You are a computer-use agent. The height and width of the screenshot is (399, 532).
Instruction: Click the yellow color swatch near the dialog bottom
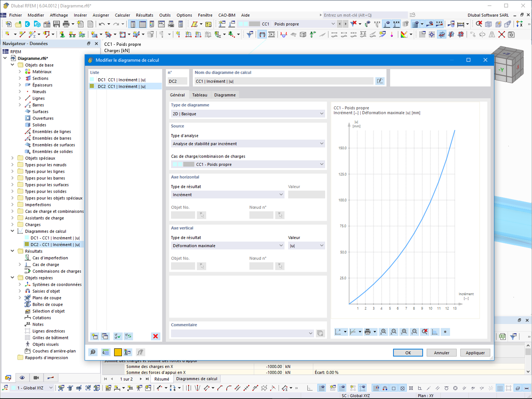[118, 352]
